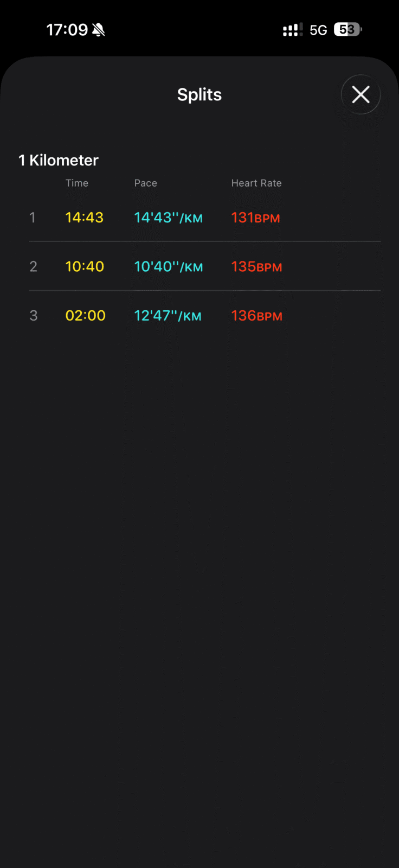This screenshot has height=868, width=399.
Task: Close the Splits sheet with X
Action: tap(361, 95)
